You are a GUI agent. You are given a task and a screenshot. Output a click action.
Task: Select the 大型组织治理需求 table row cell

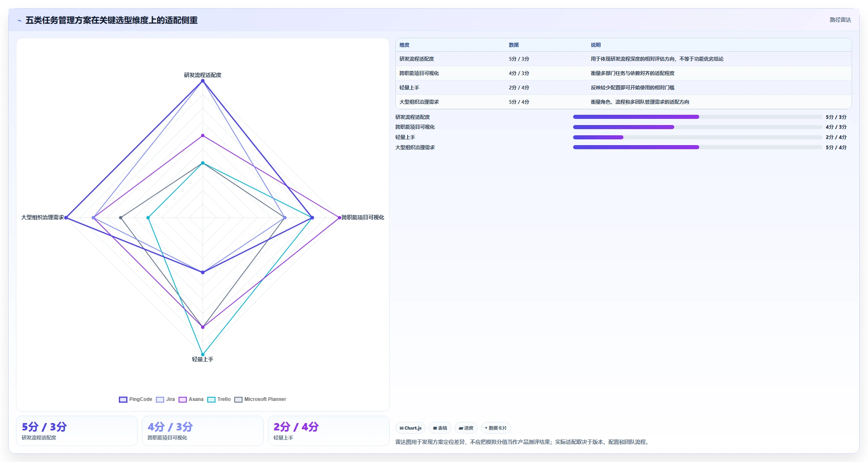(x=419, y=102)
